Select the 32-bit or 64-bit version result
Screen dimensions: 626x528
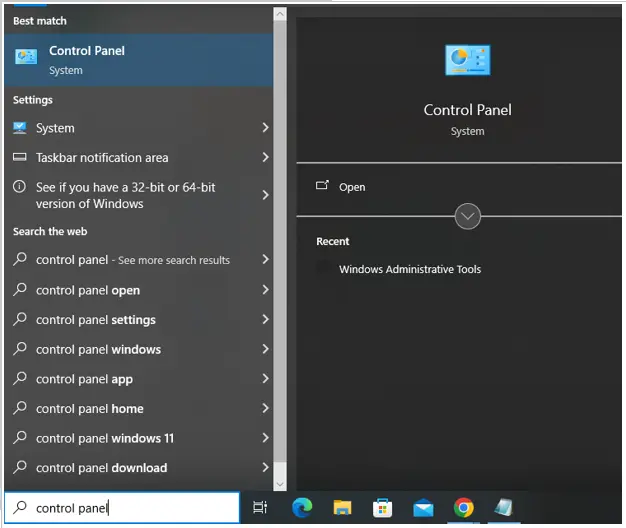139,195
